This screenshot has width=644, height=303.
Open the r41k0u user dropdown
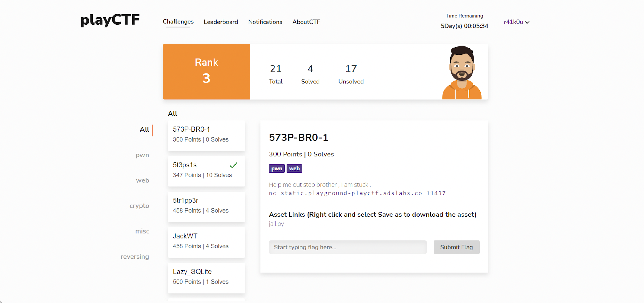[x=516, y=22]
